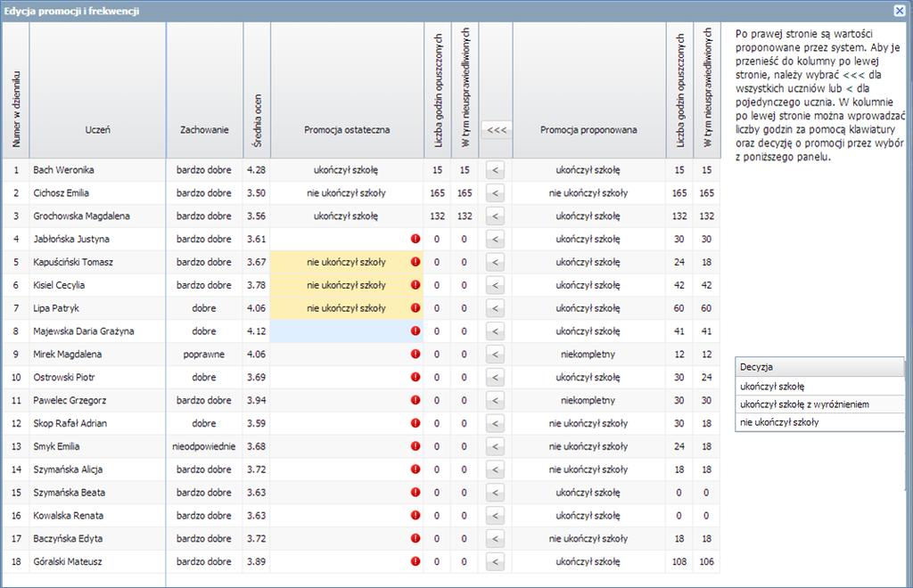Click red warning icon in Góralski Mateusz row
This screenshot has height=588, width=913.
coord(415,561)
